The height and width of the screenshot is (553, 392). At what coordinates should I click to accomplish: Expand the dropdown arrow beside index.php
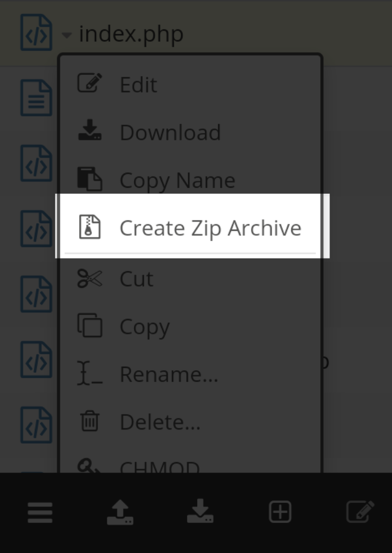[x=66, y=35]
